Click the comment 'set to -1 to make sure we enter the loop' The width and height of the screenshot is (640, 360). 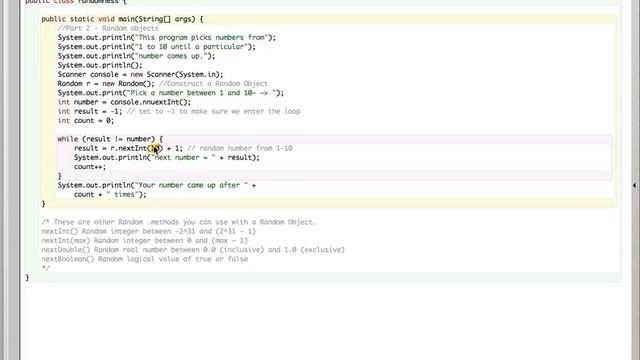[219, 111]
